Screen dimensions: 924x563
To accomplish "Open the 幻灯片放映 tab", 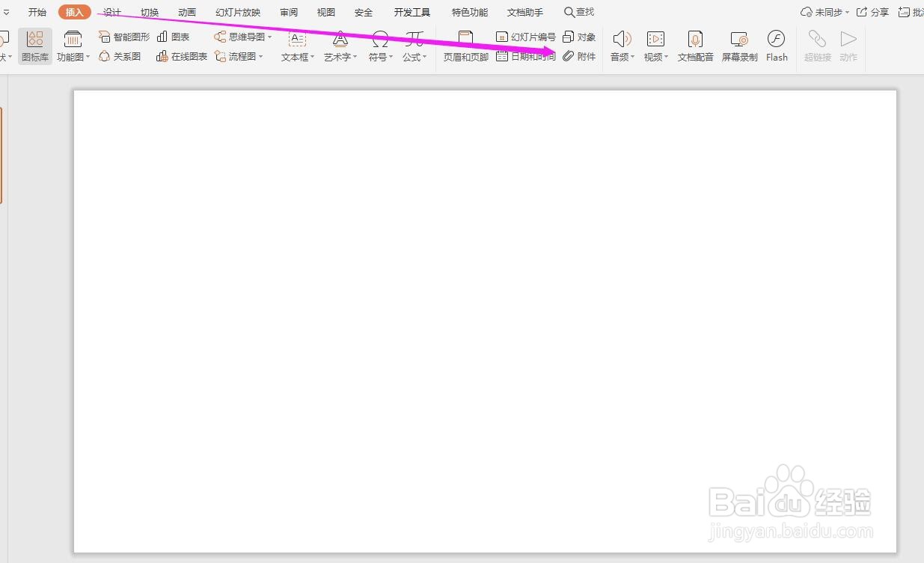I will [238, 12].
